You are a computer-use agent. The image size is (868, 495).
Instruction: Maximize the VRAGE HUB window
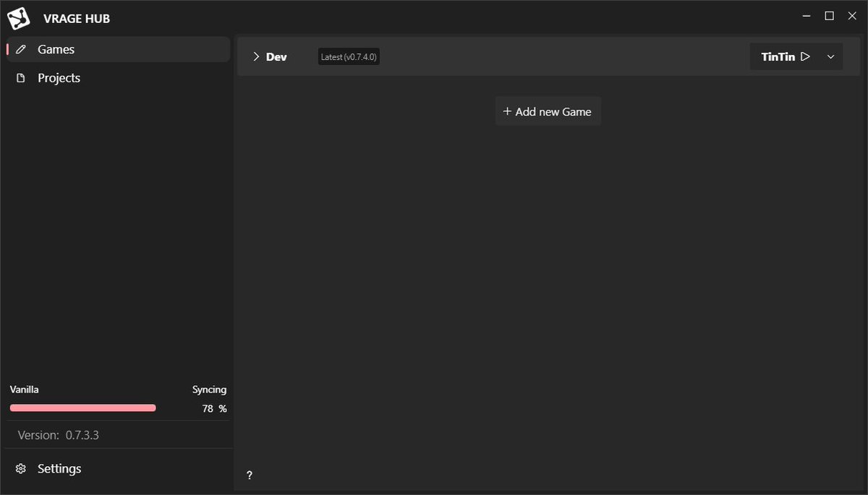coord(830,16)
